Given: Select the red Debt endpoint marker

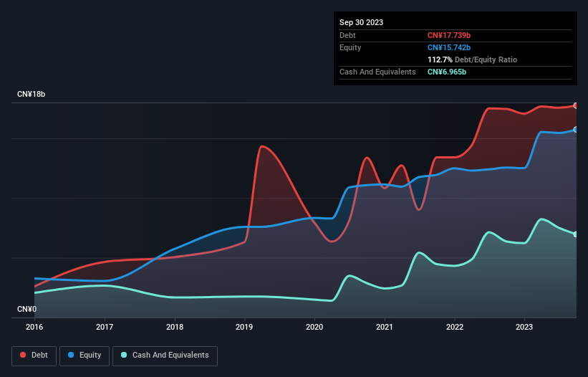Looking at the screenshot, I should pos(576,106).
